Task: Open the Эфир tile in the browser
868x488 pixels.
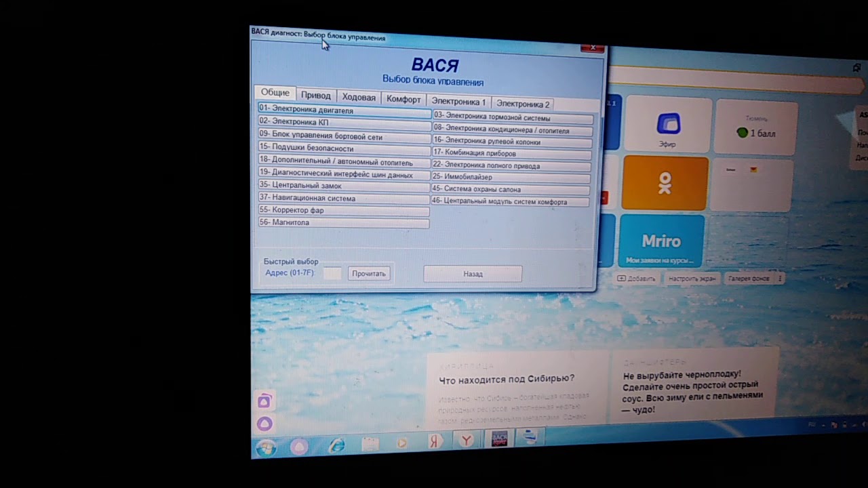Action: click(667, 124)
